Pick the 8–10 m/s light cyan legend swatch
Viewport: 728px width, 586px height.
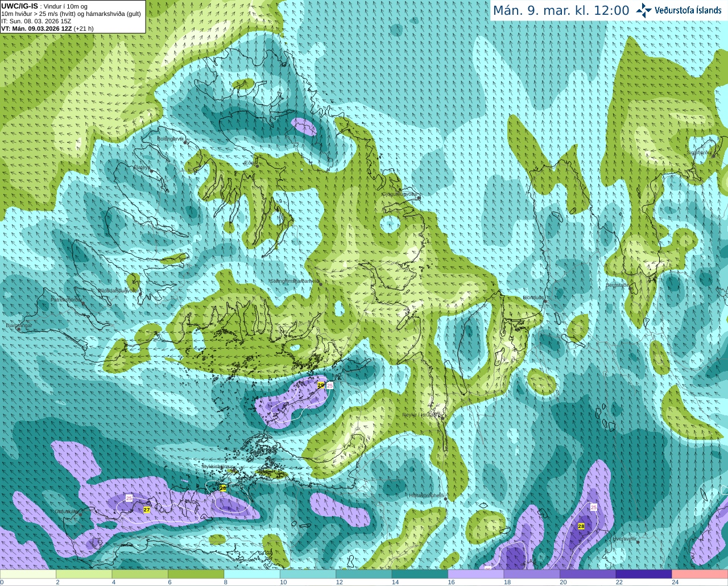[252, 574]
